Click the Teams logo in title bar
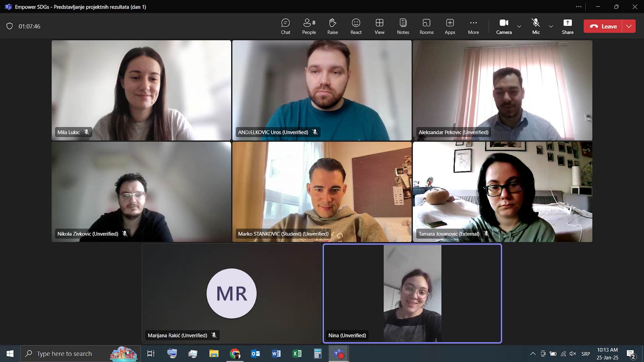The height and width of the screenshot is (362, 644). click(8, 7)
